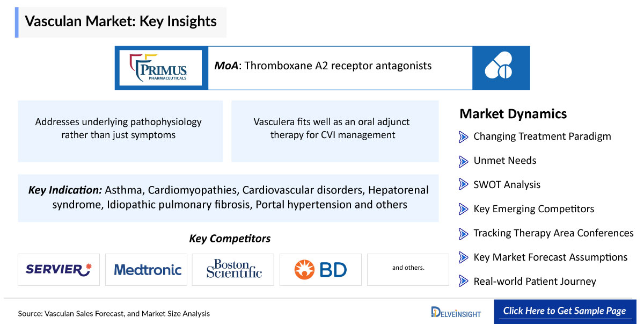
Task: Click the Boston Scientific logo
Action: coord(233,269)
